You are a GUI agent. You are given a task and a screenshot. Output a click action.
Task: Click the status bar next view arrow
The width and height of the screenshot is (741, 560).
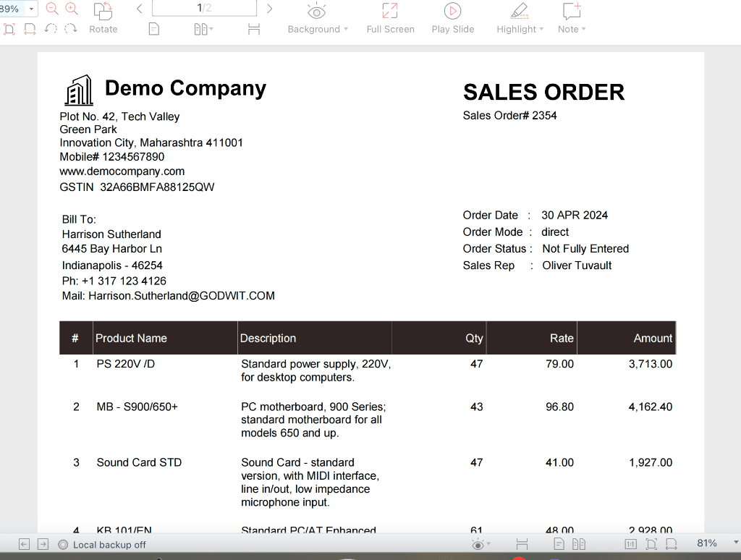43,544
